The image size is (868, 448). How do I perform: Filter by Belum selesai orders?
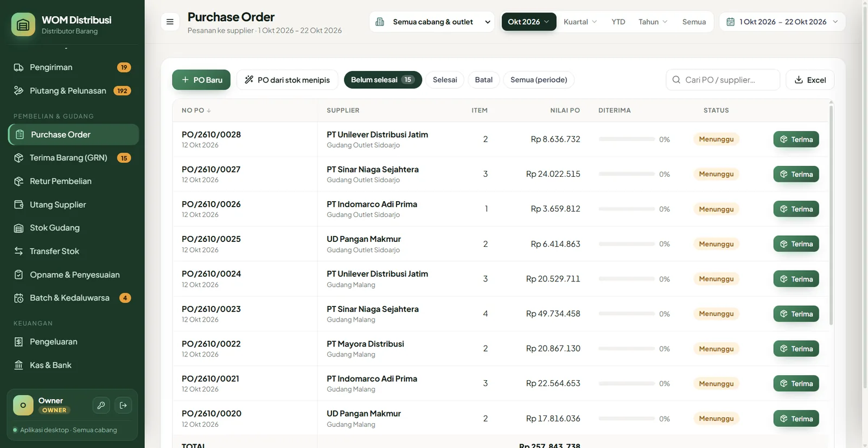point(383,80)
